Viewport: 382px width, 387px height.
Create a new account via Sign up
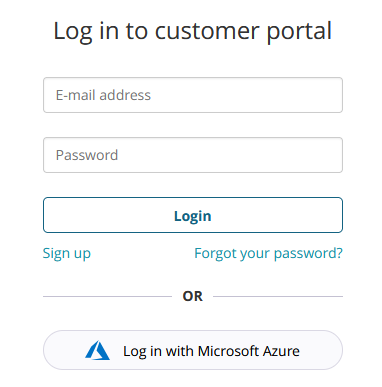click(67, 254)
